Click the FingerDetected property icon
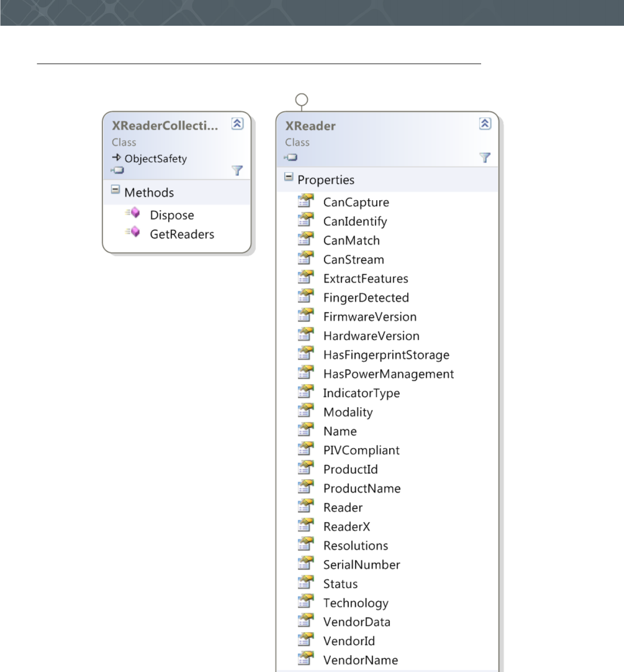 pyautogui.click(x=306, y=296)
